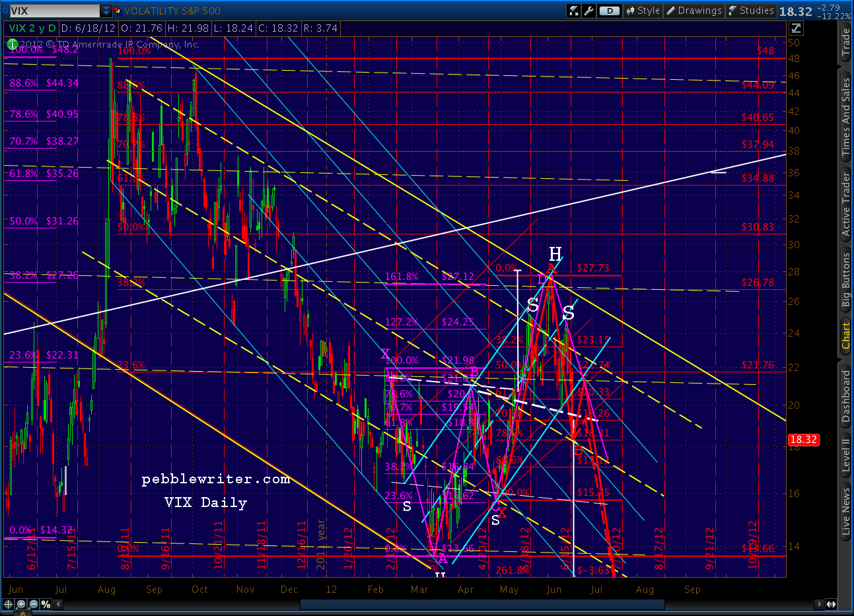Viewport: 854px width, 616px height.
Task: Open the Style menu
Action: click(x=643, y=11)
